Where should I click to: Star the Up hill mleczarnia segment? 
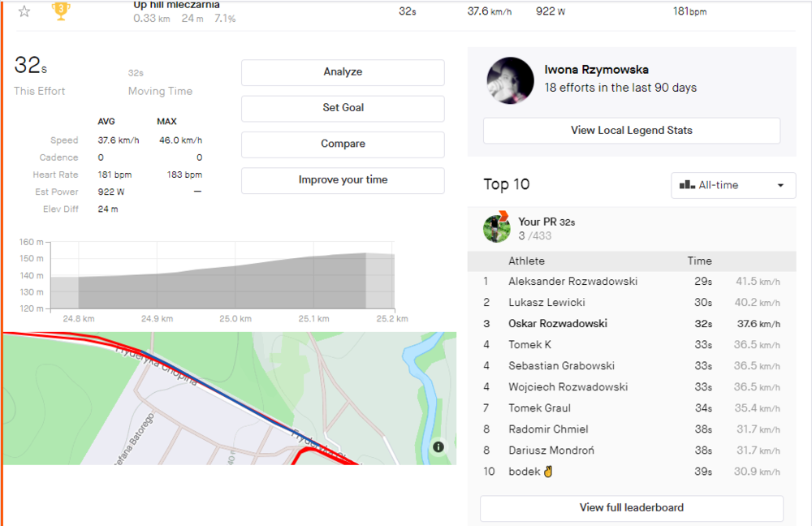coord(24,11)
